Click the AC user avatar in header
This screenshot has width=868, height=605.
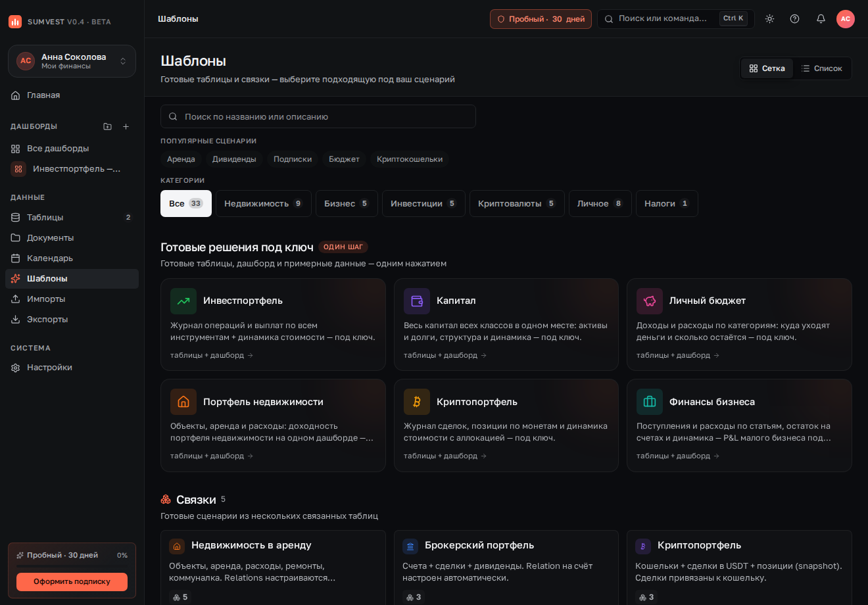coord(846,19)
